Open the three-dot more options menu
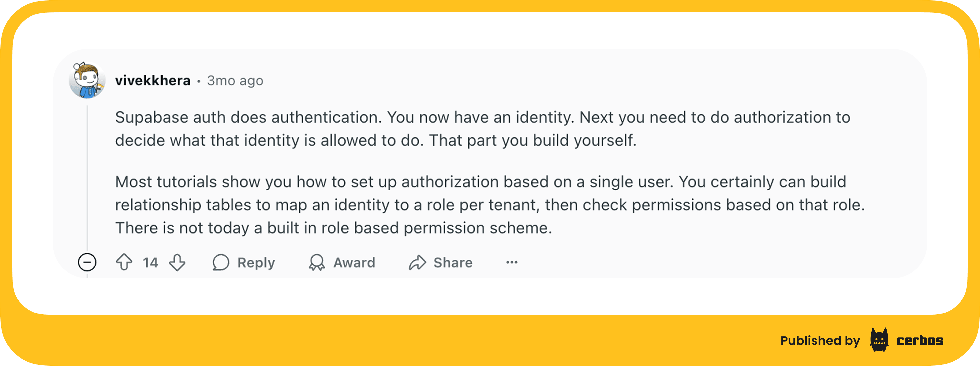 (x=512, y=262)
